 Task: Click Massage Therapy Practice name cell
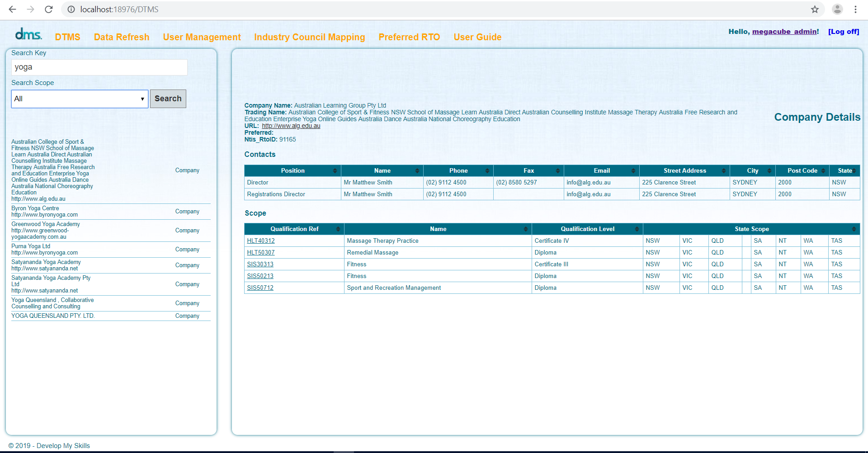(x=438, y=241)
